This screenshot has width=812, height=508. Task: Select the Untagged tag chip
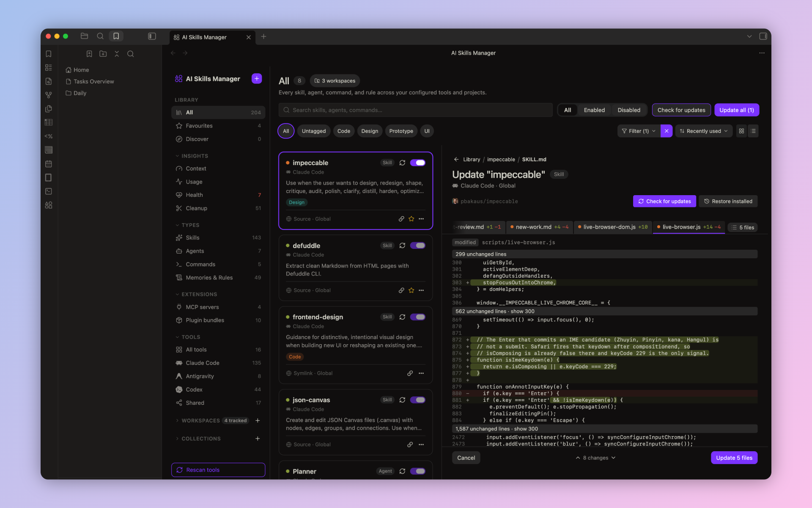314,131
